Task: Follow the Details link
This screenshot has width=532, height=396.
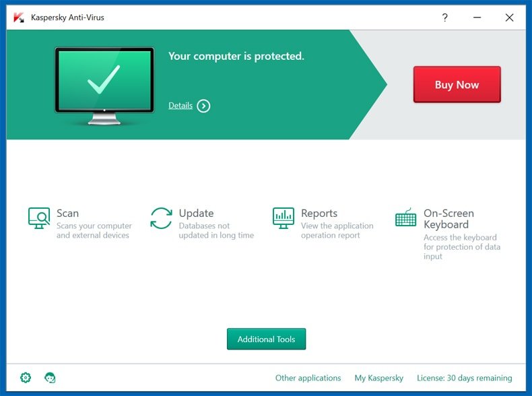Action: point(180,106)
